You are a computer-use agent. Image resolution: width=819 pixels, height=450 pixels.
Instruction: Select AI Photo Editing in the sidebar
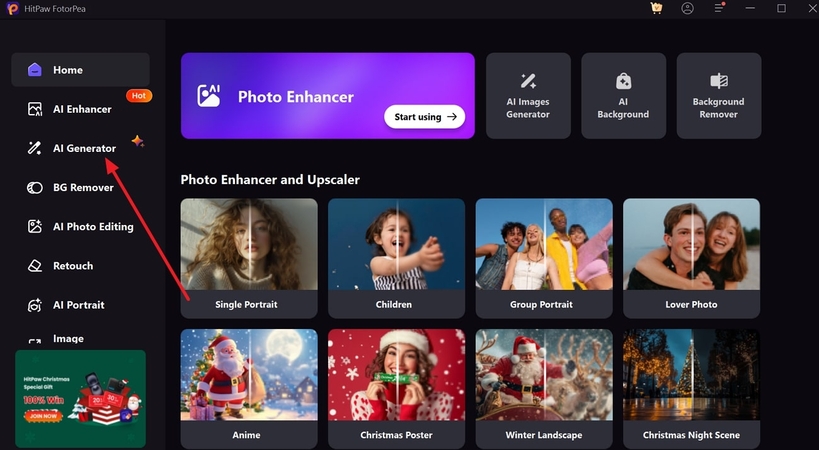coord(80,227)
